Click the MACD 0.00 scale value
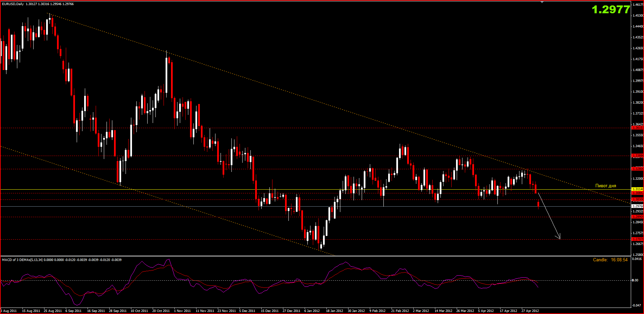Viewport: 644px width, 314px height. (635, 280)
